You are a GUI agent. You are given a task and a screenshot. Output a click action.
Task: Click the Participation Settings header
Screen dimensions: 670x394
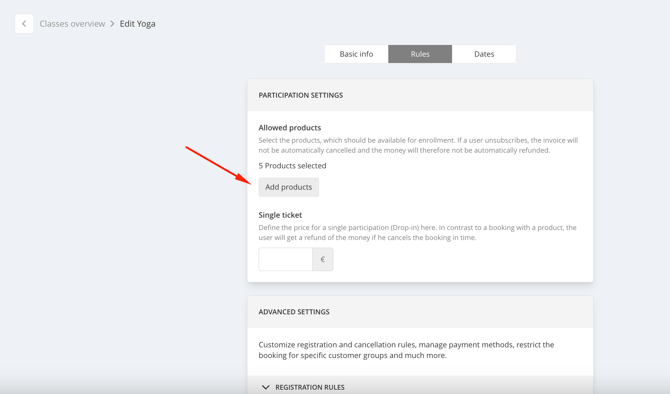tap(301, 95)
